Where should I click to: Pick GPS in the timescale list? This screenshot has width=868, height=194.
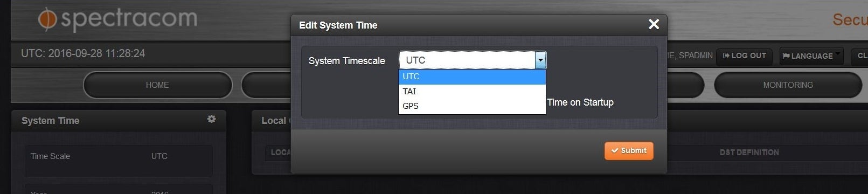coord(472,106)
